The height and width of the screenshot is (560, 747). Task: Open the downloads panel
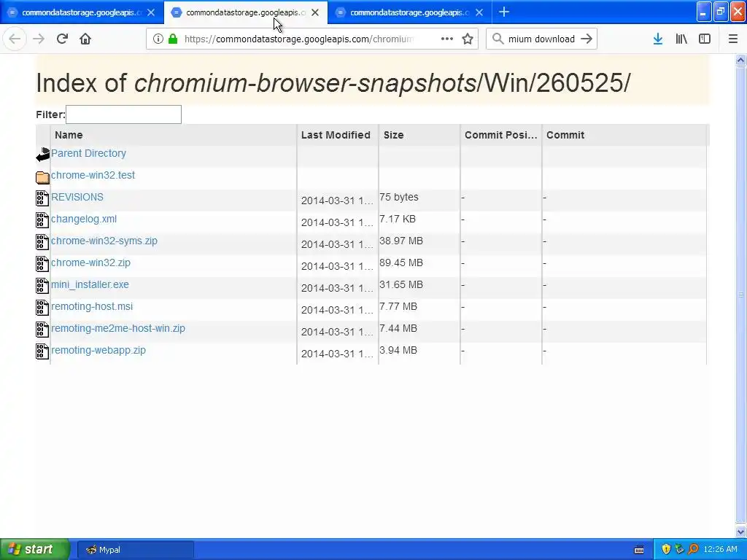658,39
